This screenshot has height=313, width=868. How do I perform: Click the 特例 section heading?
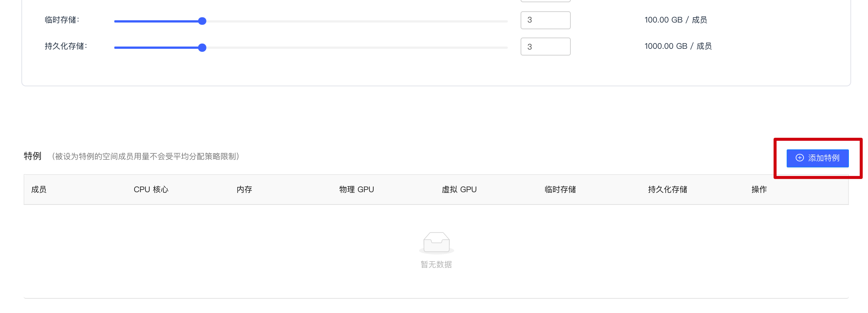(x=33, y=156)
